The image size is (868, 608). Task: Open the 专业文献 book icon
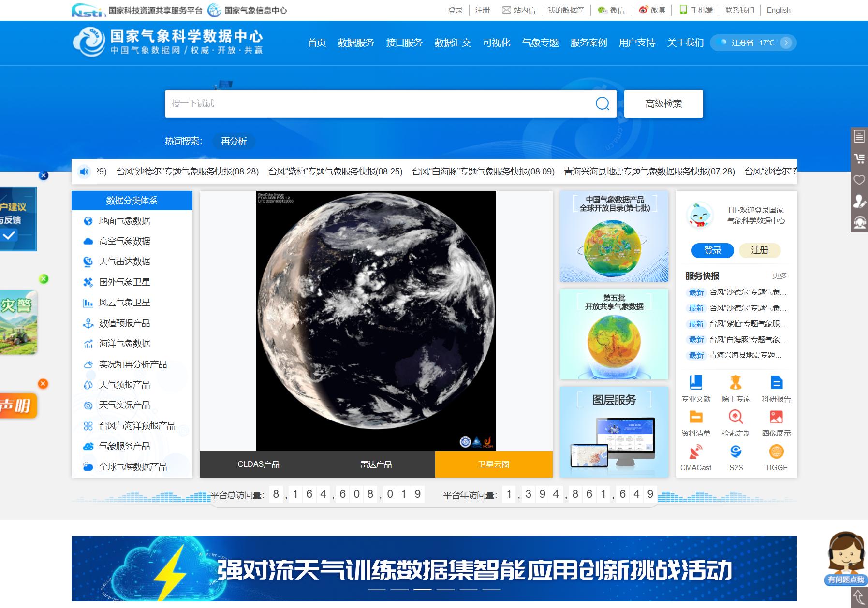[x=695, y=382]
